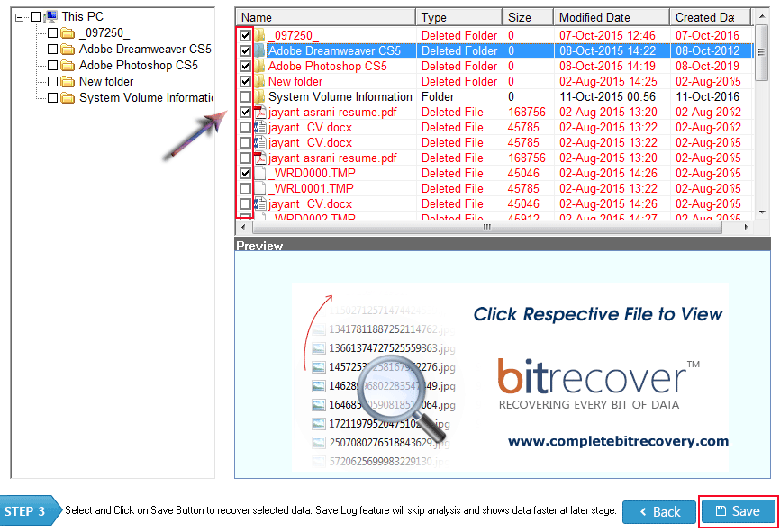Click the PDF icon of checked jayant asrani resume.pdf
The height and width of the screenshot is (532, 780).
pyautogui.click(x=260, y=112)
